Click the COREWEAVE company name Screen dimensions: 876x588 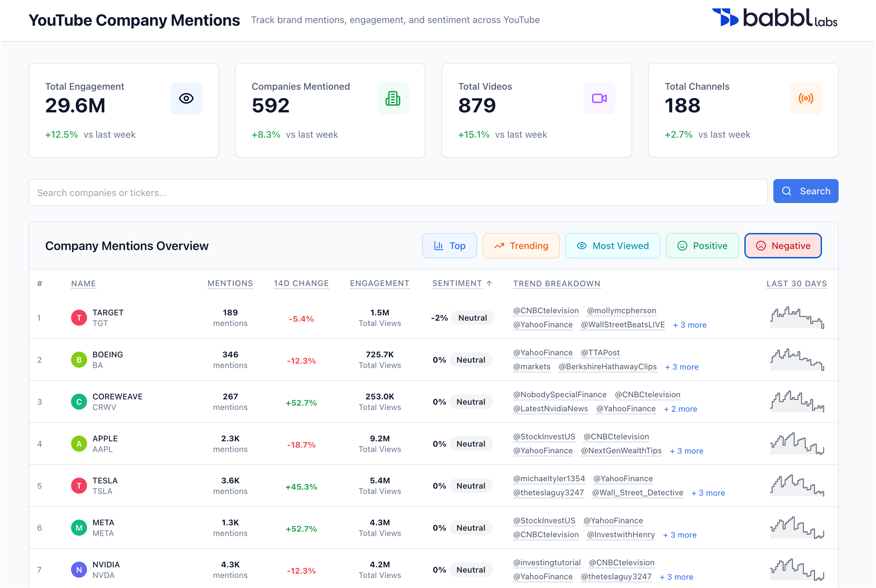pos(118,396)
